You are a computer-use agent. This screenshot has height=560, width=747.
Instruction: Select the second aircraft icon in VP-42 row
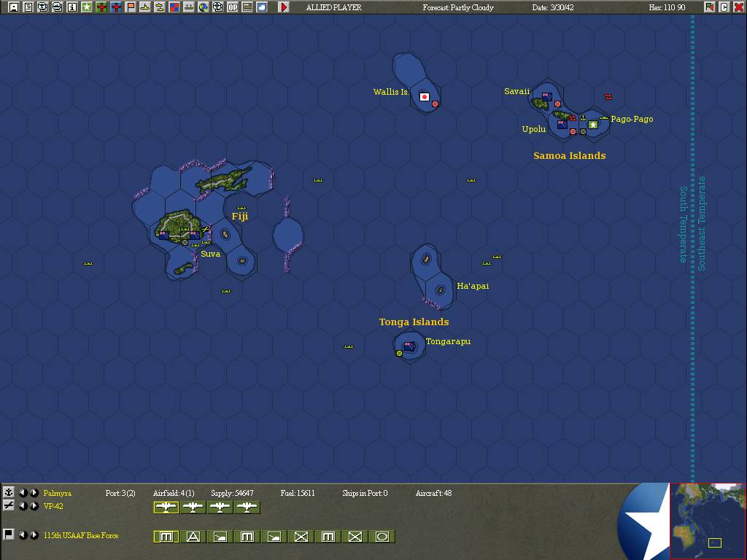193,507
